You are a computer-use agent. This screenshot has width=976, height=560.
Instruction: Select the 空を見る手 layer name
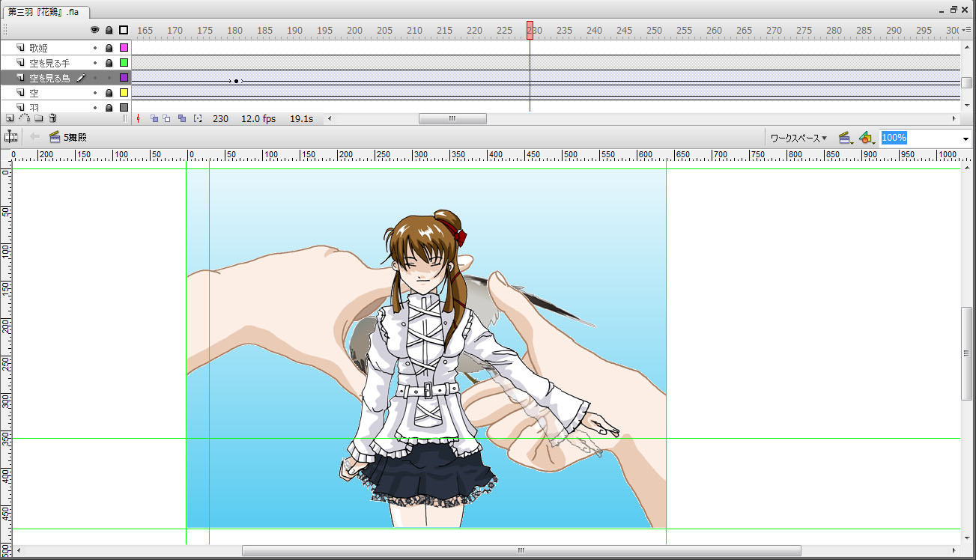click(49, 63)
